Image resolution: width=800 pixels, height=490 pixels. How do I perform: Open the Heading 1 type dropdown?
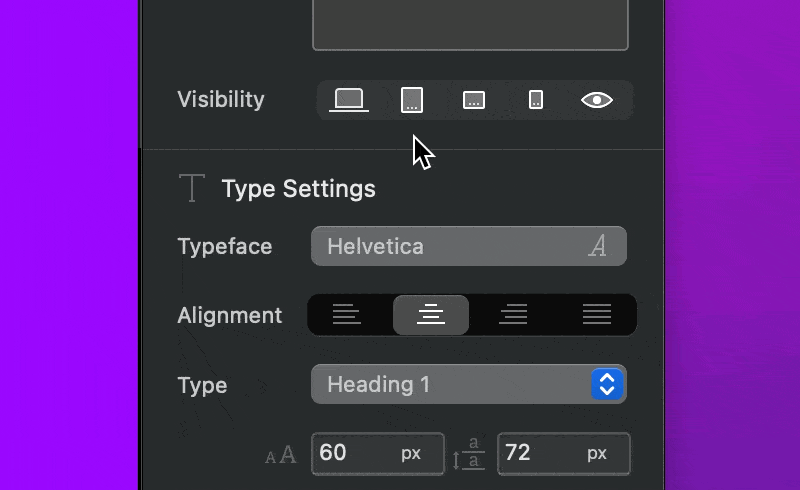coord(469,384)
